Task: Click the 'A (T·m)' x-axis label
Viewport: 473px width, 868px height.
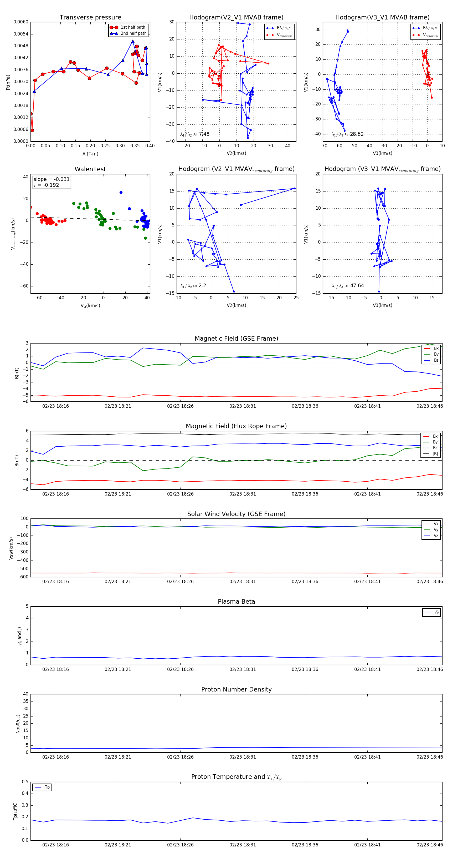Action: point(90,154)
